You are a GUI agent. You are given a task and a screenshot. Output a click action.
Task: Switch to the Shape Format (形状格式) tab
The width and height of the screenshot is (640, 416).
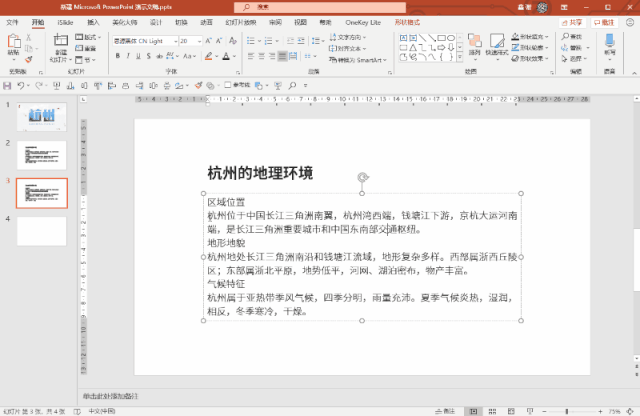(407, 22)
